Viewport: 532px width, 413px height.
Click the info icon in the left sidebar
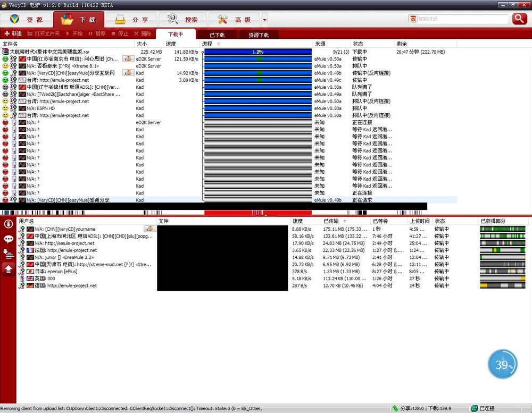8,224
